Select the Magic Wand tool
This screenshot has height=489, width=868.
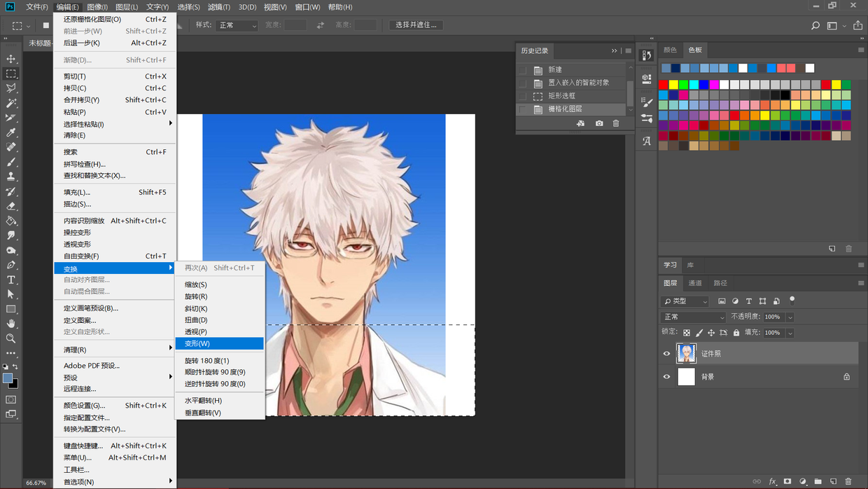click(11, 103)
